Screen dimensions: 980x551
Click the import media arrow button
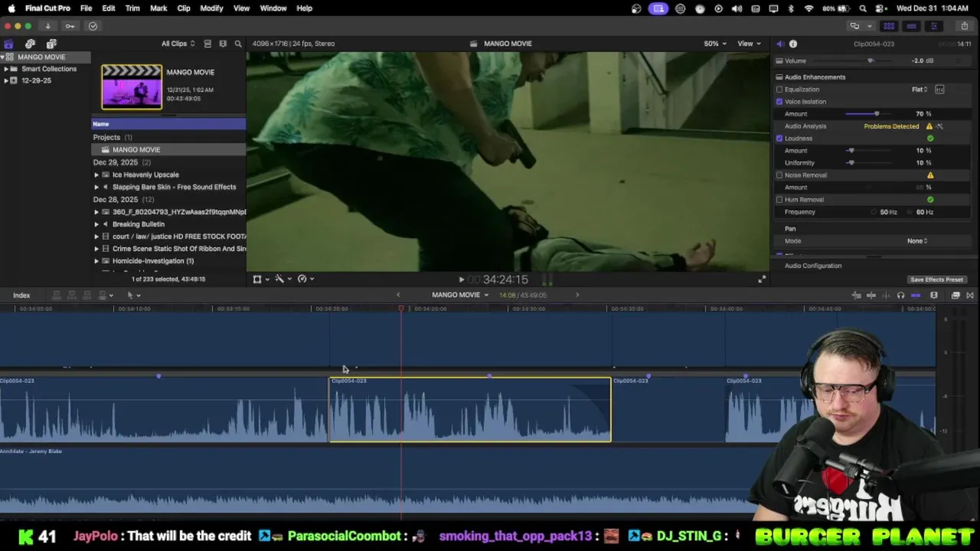tap(47, 26)
